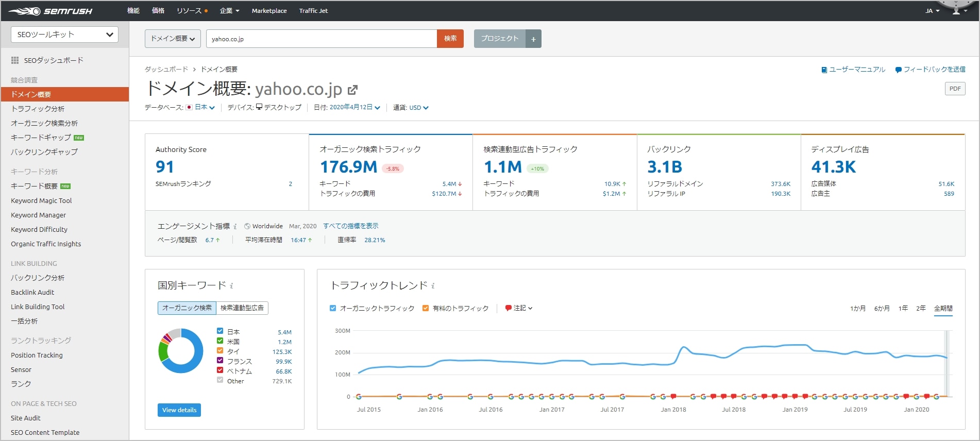Click the new badge beside キーワード概要
Image resolution: width=980 pixels, height=441 pixels.
tap(65, 186)
